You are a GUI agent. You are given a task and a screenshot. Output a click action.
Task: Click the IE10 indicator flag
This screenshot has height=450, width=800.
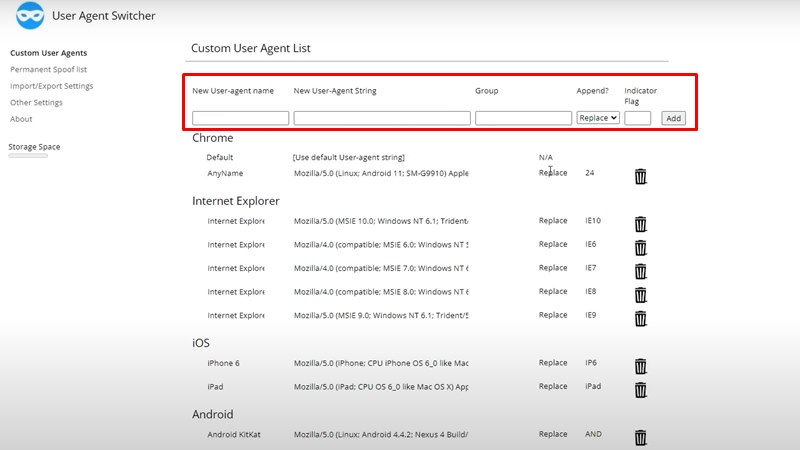pos(593,220)
